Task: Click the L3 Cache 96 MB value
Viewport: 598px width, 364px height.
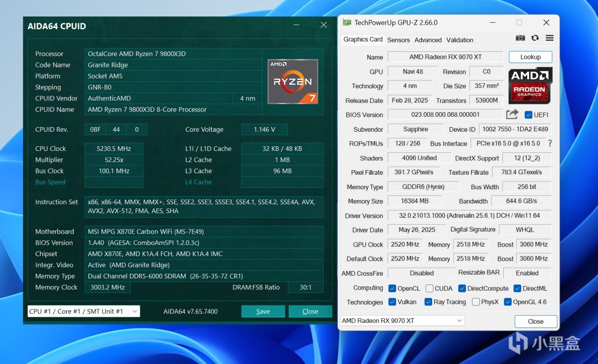Action: pyautogui.click(x=282, y=171)
